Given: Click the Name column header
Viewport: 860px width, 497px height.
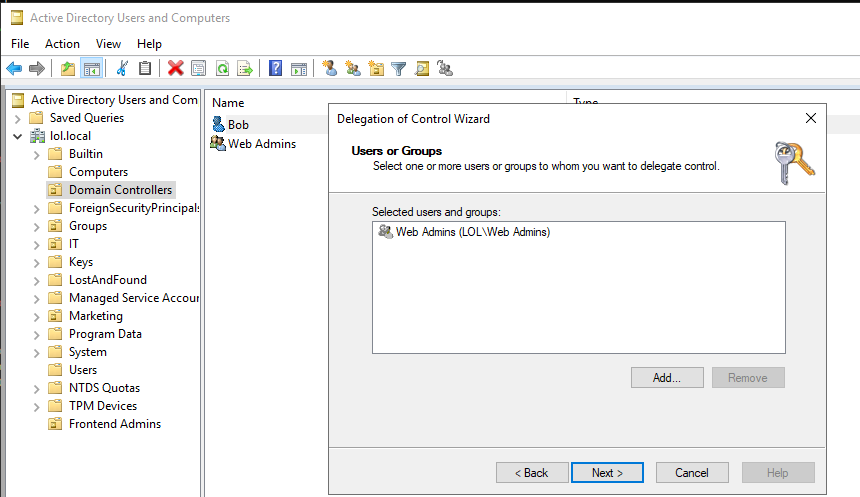Looking at the screenshot, I should 228,103.
